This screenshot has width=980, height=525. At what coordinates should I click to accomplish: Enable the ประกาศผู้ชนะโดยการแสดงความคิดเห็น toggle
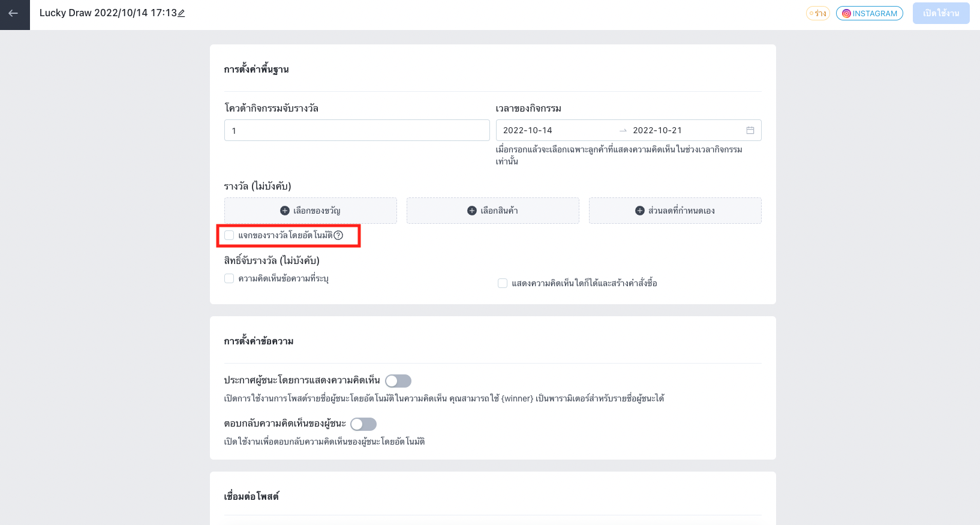pyautogui.click(x=398, y=381)
